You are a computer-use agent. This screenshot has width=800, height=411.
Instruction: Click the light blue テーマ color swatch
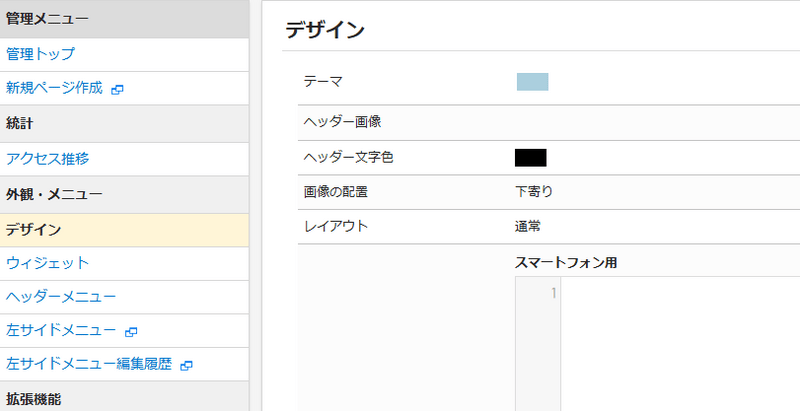532,82
